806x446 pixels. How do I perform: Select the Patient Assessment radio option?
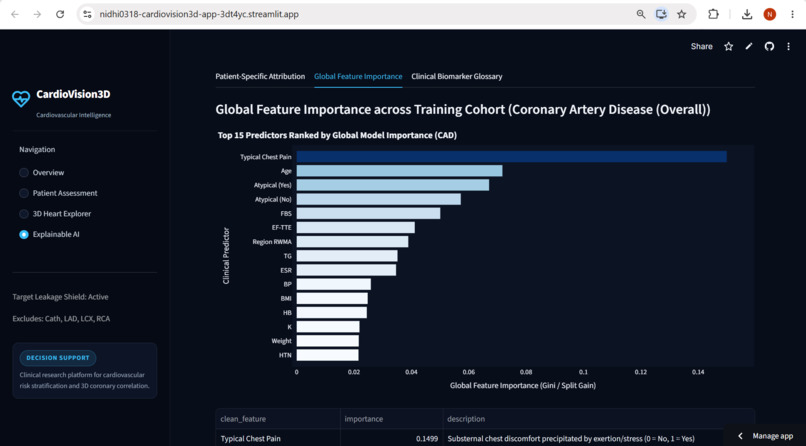click(x=24, y=193)
